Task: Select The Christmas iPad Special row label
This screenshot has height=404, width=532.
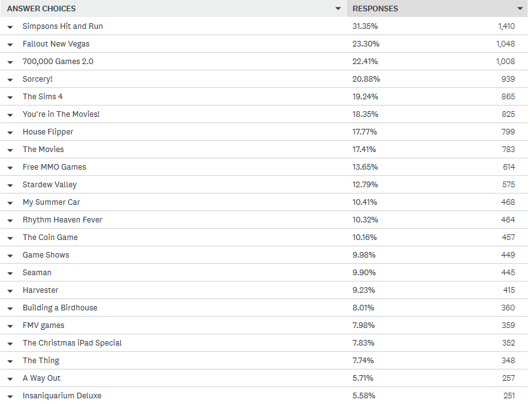Action: coord(72,343)
